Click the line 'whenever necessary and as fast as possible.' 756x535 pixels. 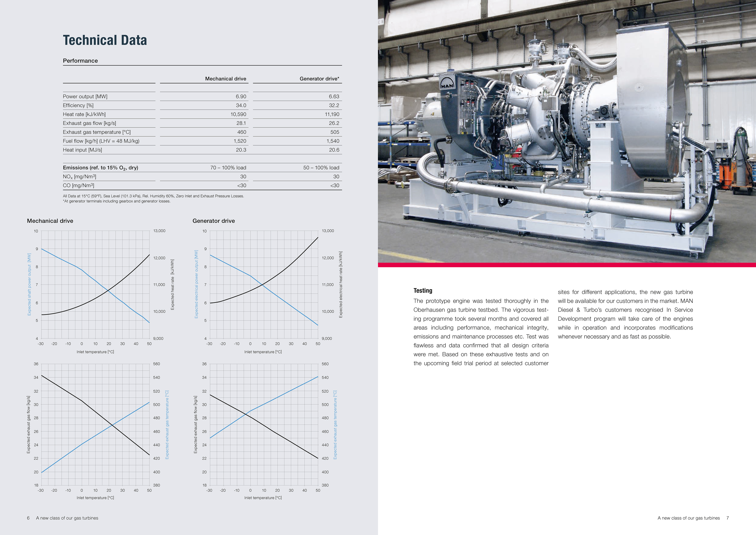pos(614,337)
